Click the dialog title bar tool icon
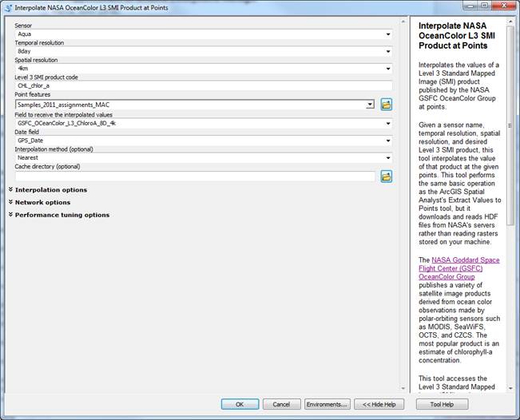Viewport: 520px width, 420px height. coord(9,7)
